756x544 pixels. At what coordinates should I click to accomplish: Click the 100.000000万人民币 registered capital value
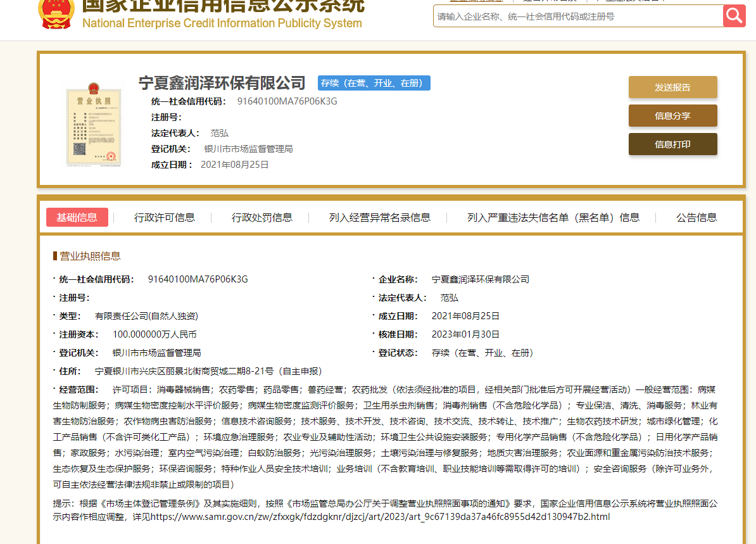tap(154, 334)
